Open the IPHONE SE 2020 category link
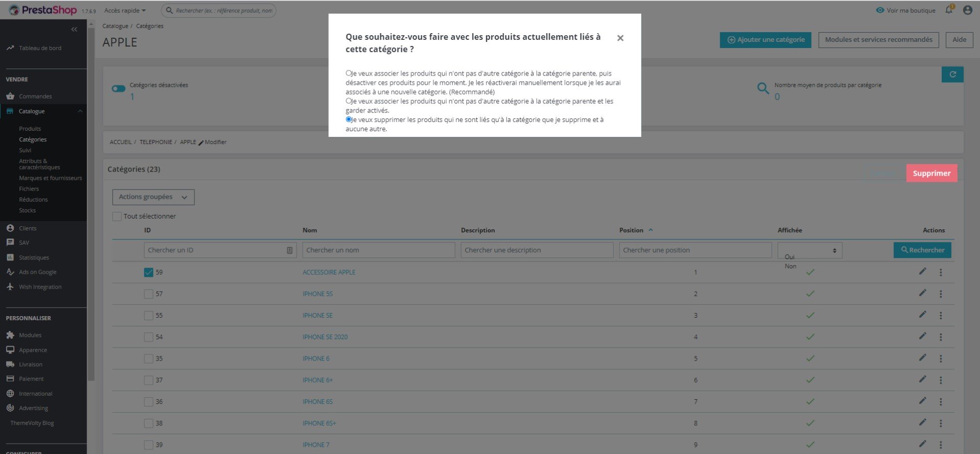Image resolution: width=980 pixels, height=454 pixels. [325, 337]
